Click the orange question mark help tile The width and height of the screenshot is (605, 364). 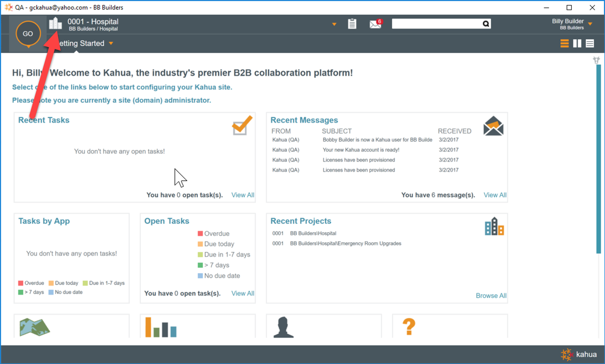[x=409, y=326]
